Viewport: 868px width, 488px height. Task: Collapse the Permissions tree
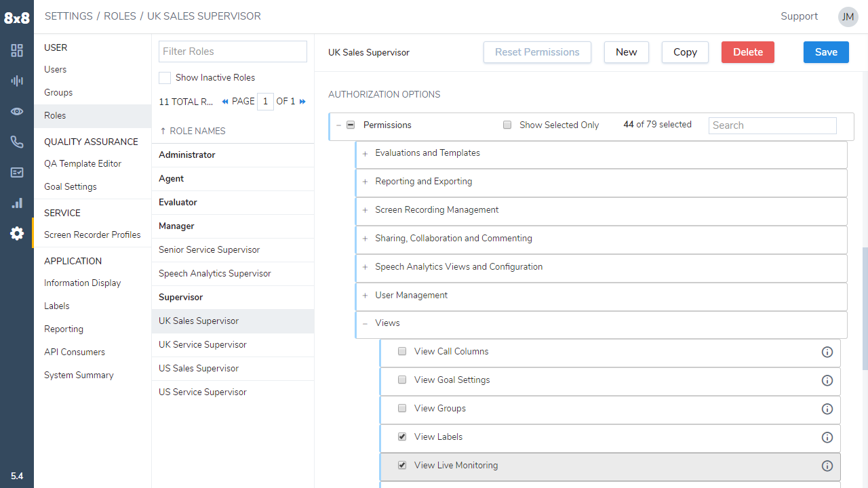[338, 125]
